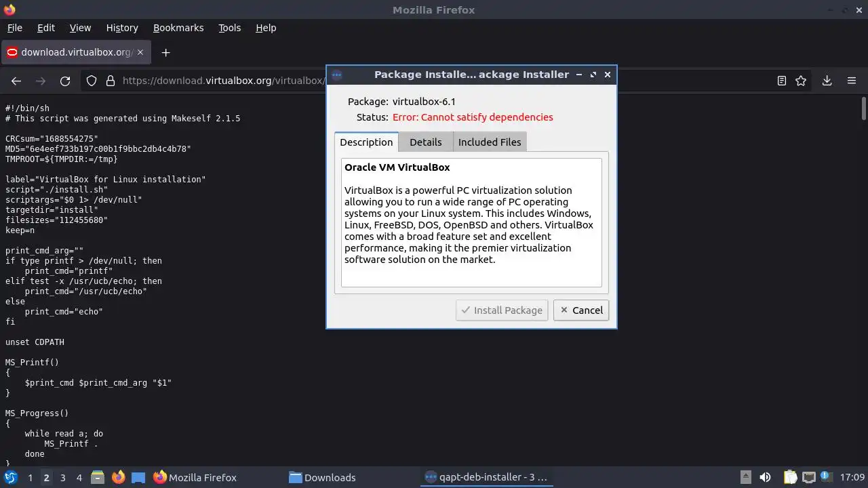Open the View menu in Firefox

pyautogui.click(x=80, y=28)
